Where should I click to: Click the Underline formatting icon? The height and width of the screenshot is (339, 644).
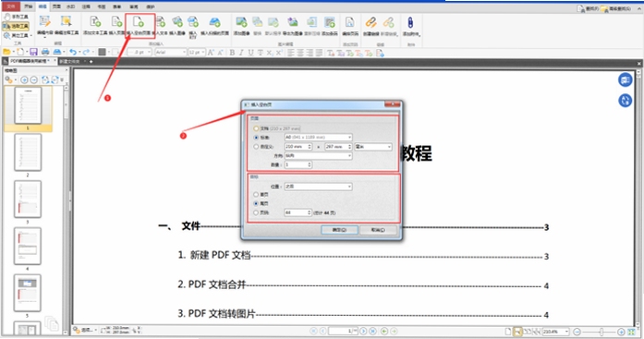(x=250, y=52)
